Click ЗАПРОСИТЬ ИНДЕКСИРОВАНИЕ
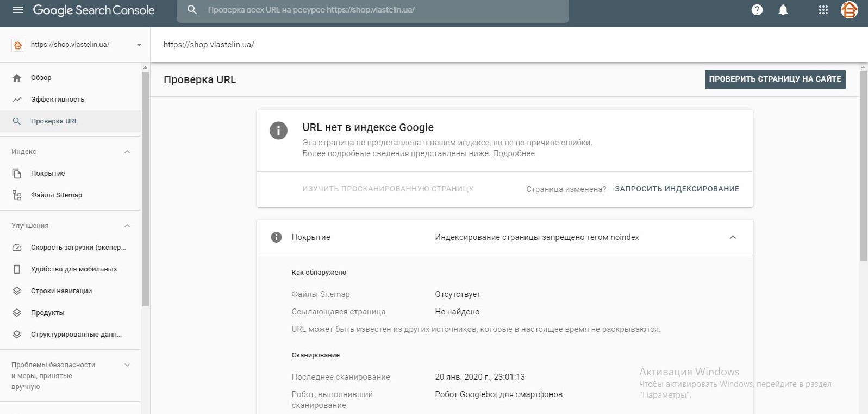 (677, 189)
